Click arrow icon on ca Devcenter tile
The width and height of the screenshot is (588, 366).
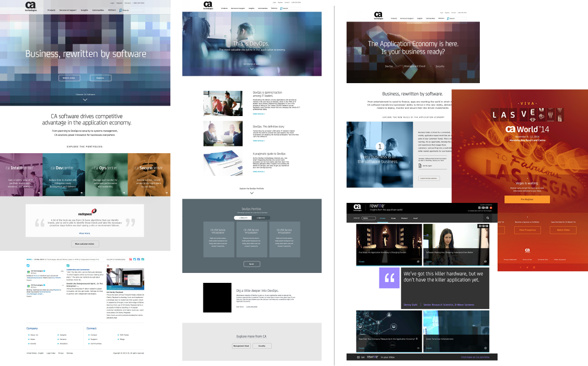(x=82, y=193)
